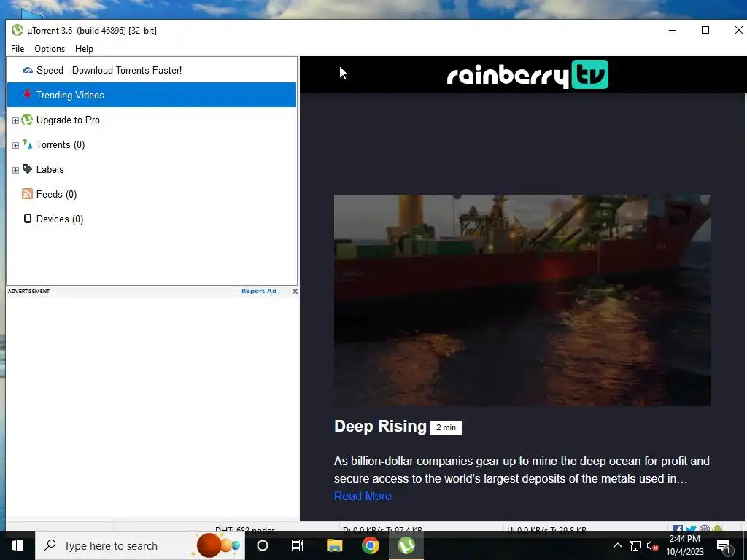Open File Explorer from the taskbar
Image resolution: width=747 pixels, height=560 pixels.
click(x=334, y=545)
